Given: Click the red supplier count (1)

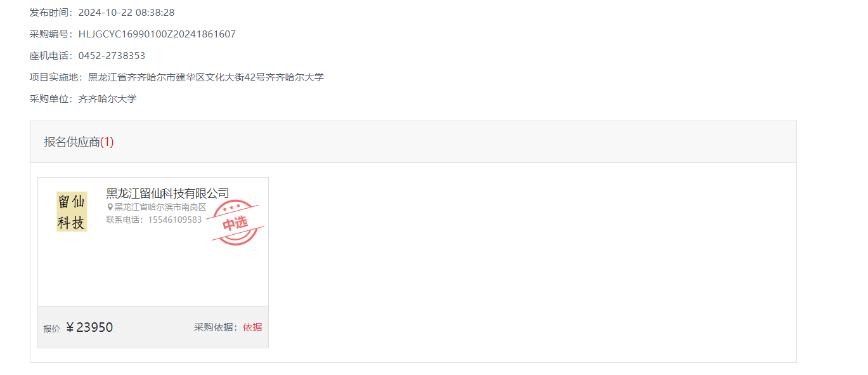Looking at the screenshot, I should pyautogui.click(x=107, y=142).
